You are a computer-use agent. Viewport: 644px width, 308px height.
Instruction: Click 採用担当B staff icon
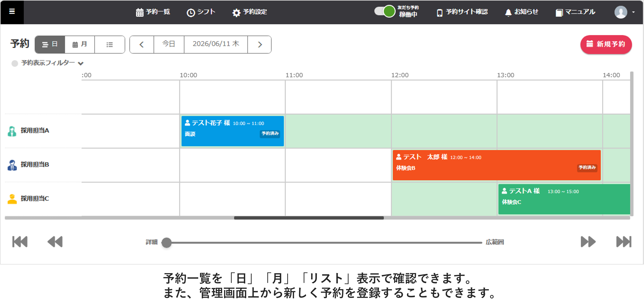[12, 165]
